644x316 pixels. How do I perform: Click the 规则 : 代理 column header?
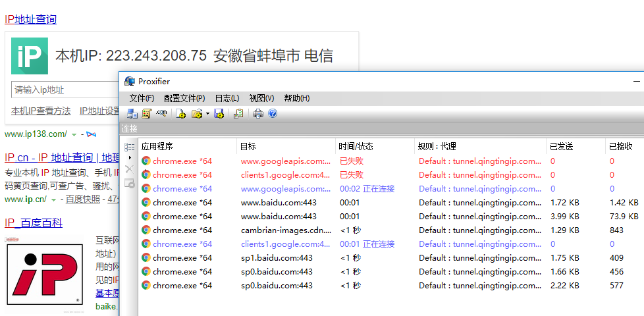[x=480, y=147]
